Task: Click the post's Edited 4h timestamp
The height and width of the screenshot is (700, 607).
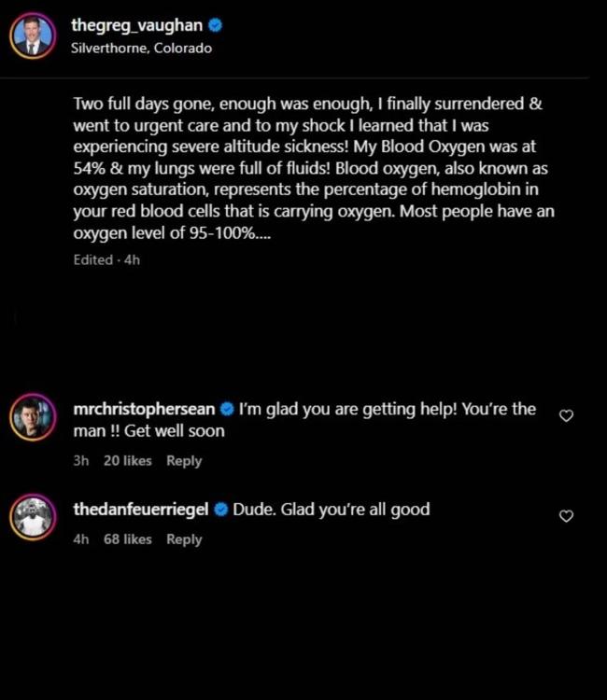Action: click(x=106, y=259)
